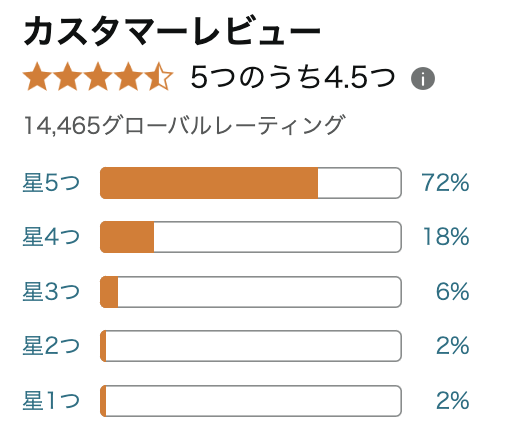This screenshot has height=440, width=520.
Task: Click the half-filled fifth star
Action: (x=158, y=77)
